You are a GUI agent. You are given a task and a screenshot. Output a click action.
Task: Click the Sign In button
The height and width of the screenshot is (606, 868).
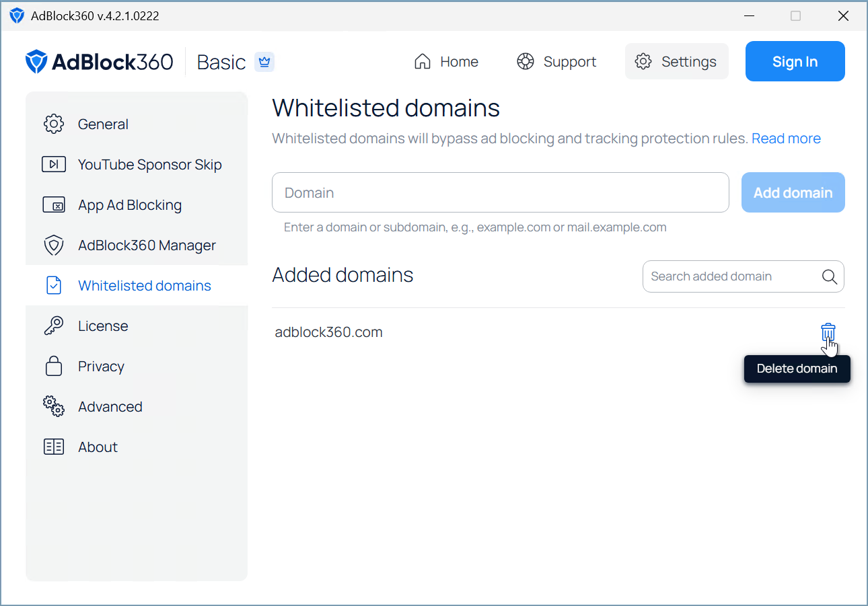click(x=795, y=62)
